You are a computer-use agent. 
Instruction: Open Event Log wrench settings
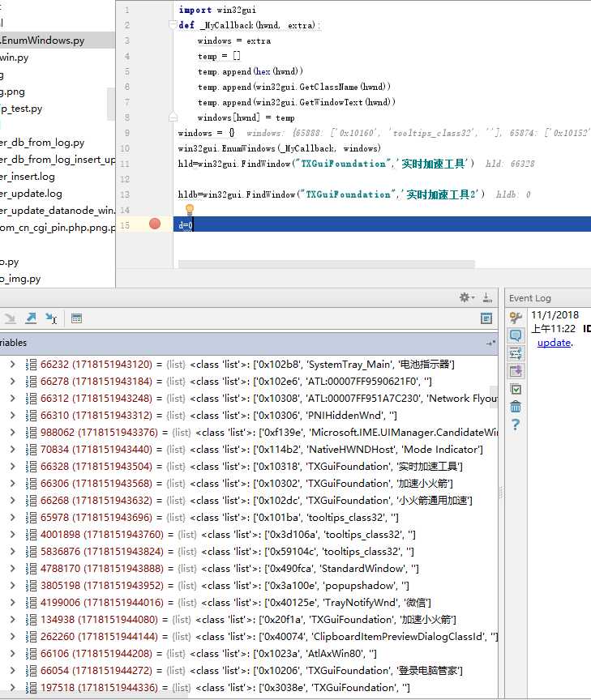click(516, 318)
